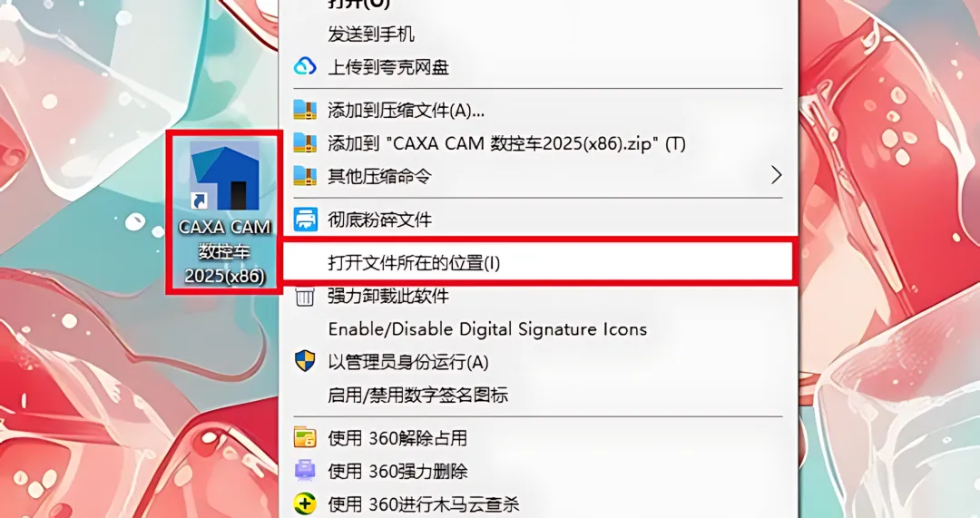
Task: Expand the 其他压缩命令 submenu arrow
Action: point(776,176)
